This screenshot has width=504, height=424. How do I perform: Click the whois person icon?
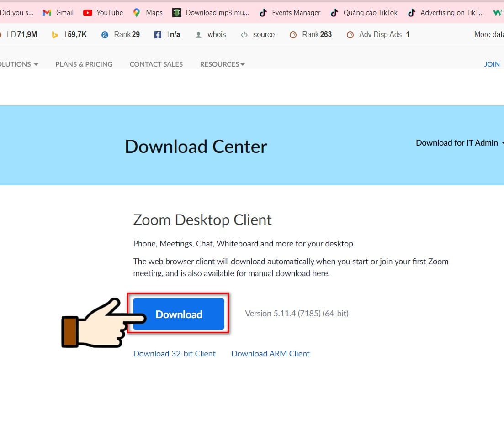(x=199, y=35)
